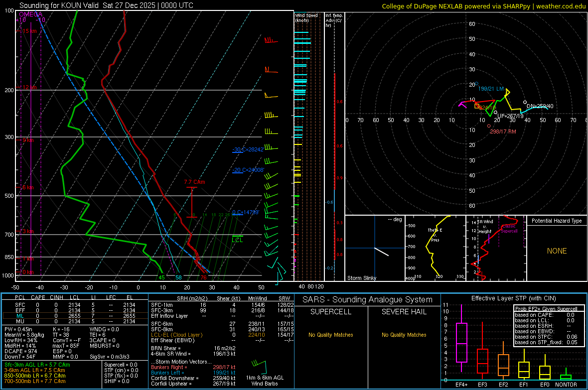Click the SHIP = 0.0 value
This screenshot has width=588, height=390.
click(117, 381)
